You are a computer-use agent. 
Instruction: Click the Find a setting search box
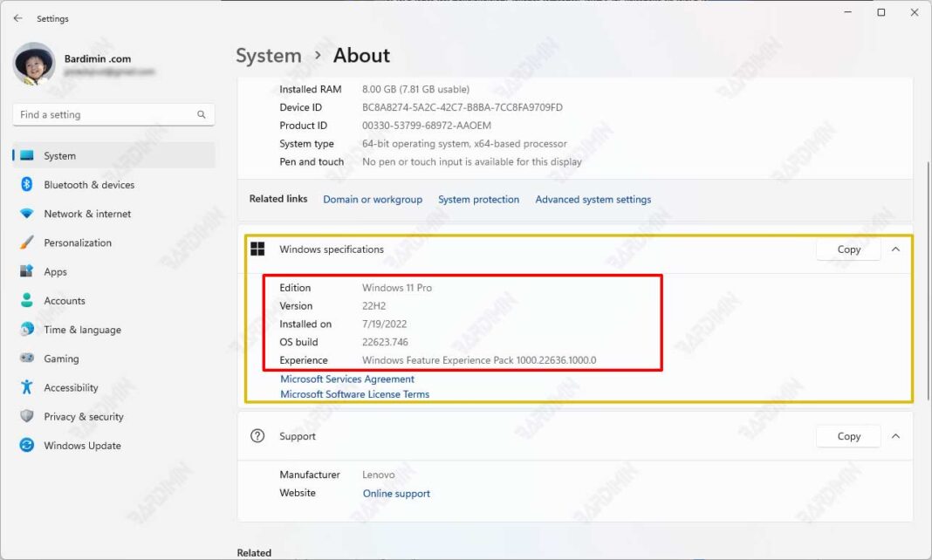(103, 115)
